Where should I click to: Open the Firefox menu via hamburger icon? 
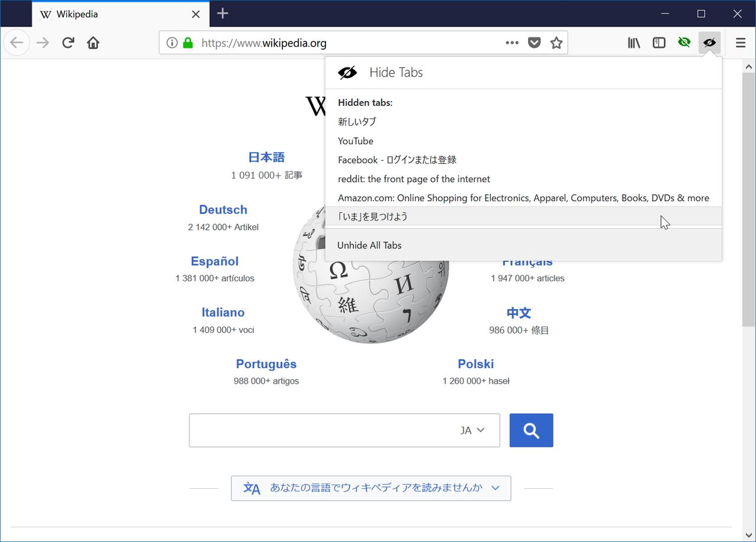coord(740,43)
